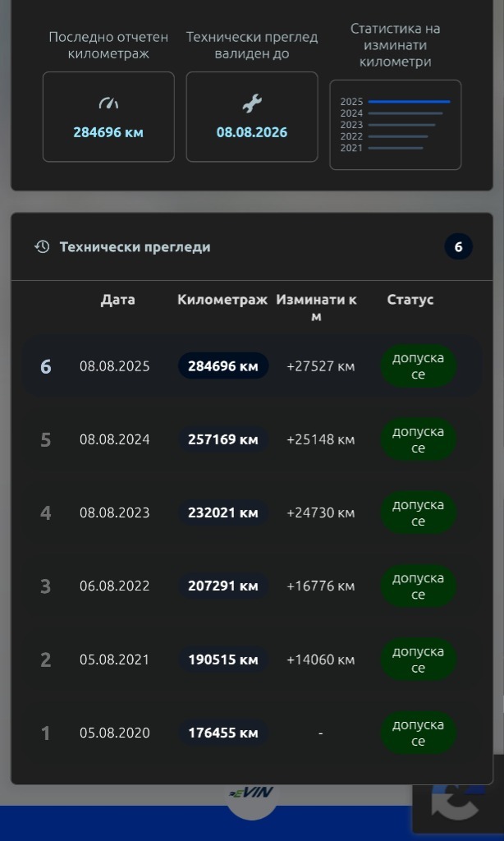Select the date 05.08.2021
This screenshot has height=841, width=504.
115,659
